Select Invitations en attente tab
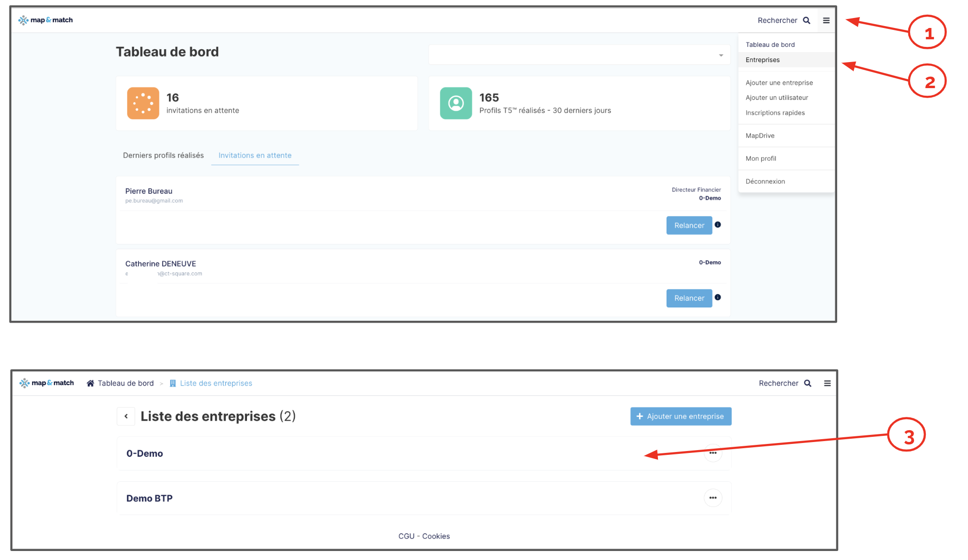This screenshot has height=560, width=968. pyautogui.click(x=255, y=155)
